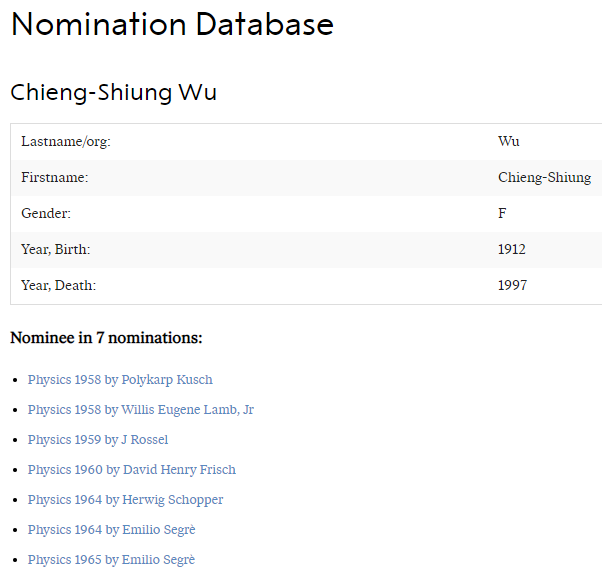Open Physics 1964 nomination by Emilio Segrè

(111, 530)
